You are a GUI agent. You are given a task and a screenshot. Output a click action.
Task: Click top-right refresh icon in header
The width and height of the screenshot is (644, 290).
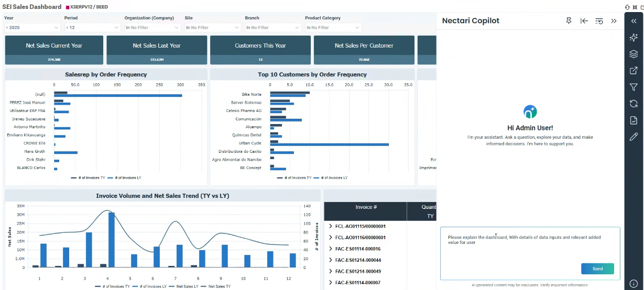pyautogui.click(x=627, y=7)
